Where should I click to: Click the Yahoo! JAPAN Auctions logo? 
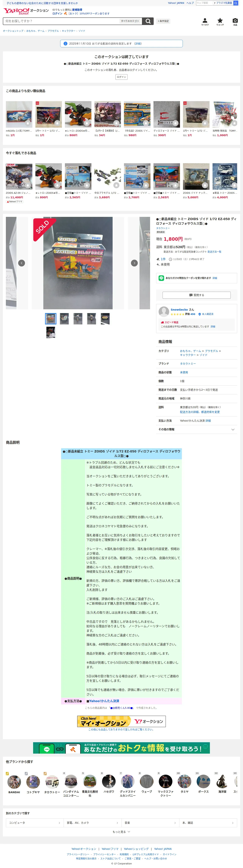pos(26,11)
